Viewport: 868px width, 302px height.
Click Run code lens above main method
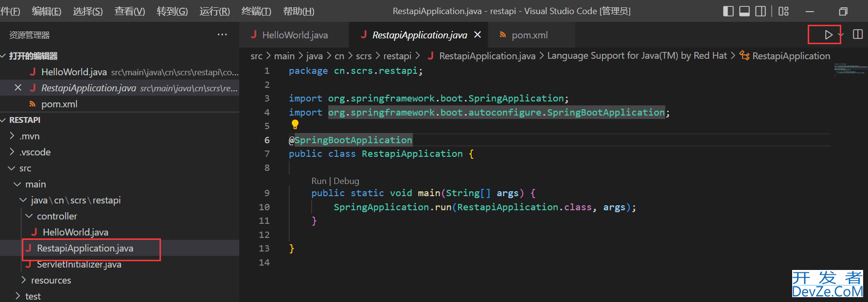click(319, 181)
